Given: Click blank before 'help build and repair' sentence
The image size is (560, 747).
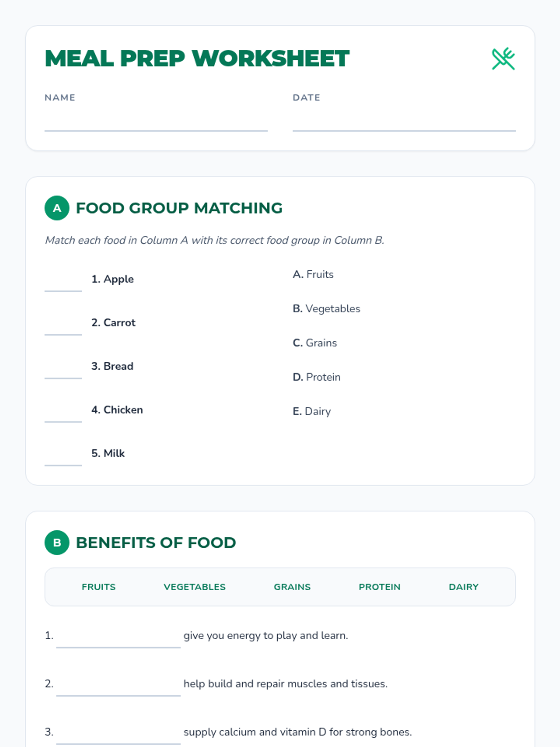Looking at the screenshot, I should 118,685.
